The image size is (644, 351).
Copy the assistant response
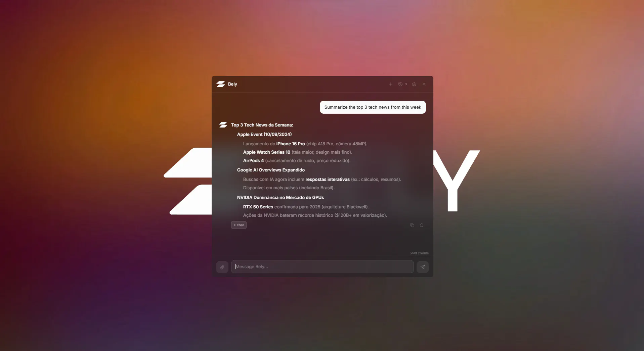click(x=412, y=225)
